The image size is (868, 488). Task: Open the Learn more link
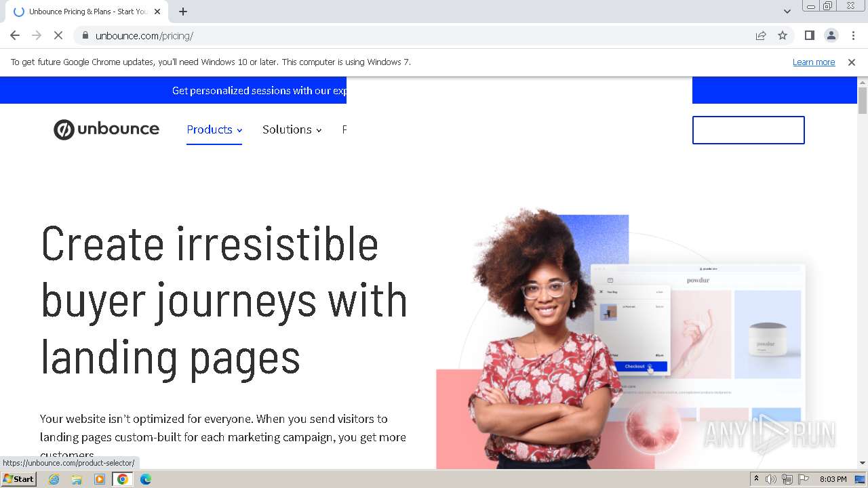[814, 62]
